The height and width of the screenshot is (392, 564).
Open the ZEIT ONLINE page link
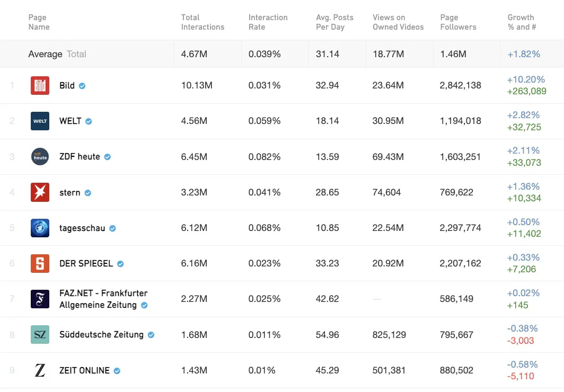click(84, 371)
